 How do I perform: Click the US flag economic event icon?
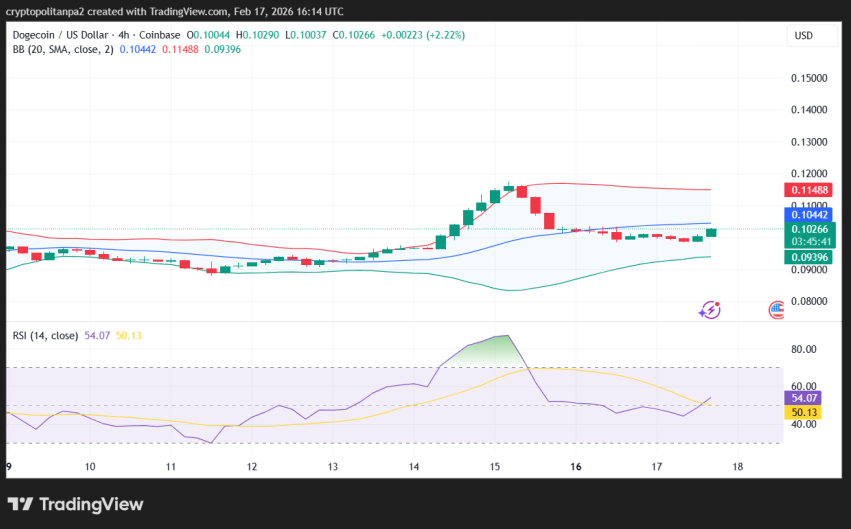(777, 310)
